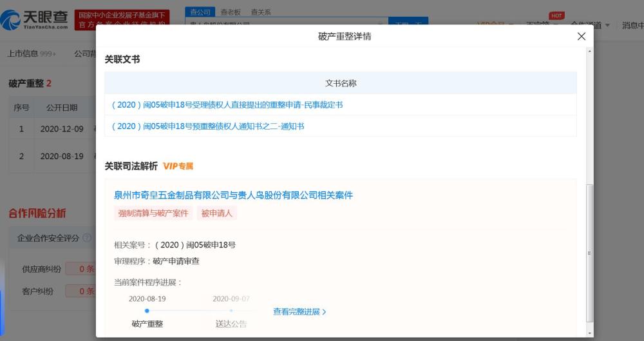Open 泉州市奇皇五金制品有限公司 related case link
Image resolution: width=644 pixels, height=341 pixels.
pos(233,195)
